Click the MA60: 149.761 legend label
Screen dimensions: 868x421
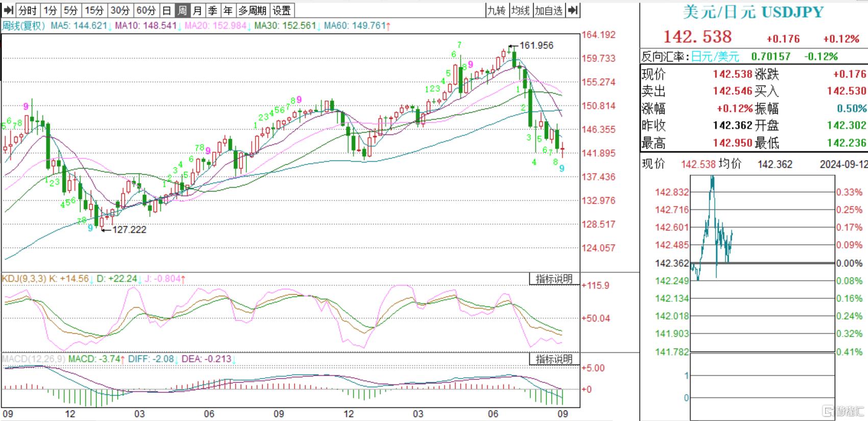356,25
